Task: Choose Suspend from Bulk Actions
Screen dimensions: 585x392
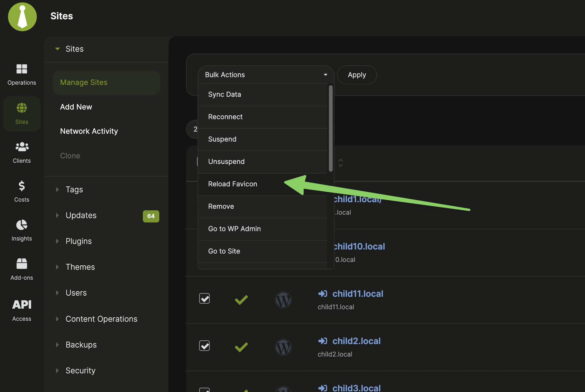Action: pos(263,139)
